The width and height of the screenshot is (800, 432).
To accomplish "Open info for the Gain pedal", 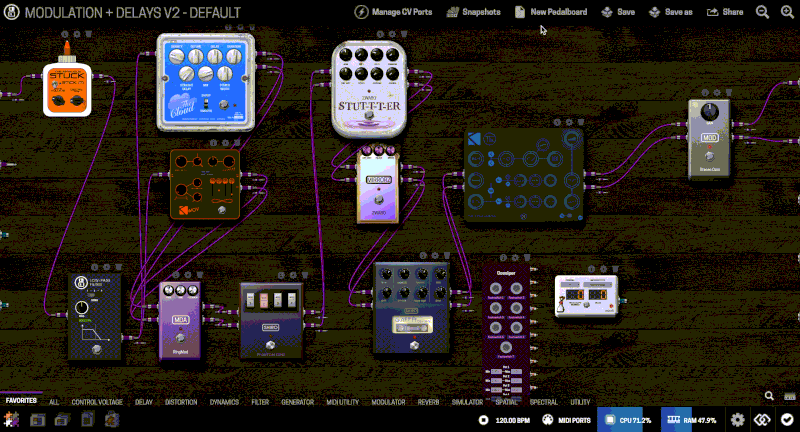I will click(705, 93).
